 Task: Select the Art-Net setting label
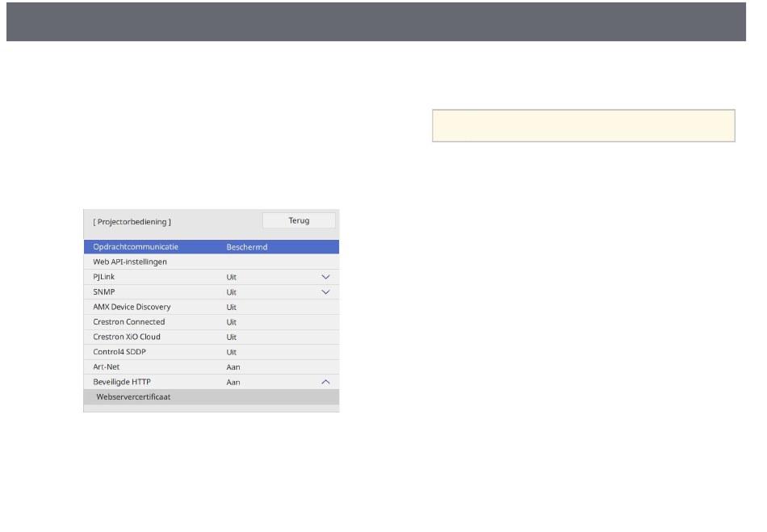pos(107,367)
